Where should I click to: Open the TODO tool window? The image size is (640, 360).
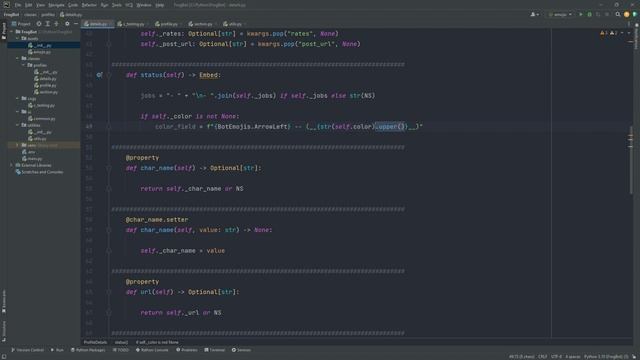[x=121, y=350]
